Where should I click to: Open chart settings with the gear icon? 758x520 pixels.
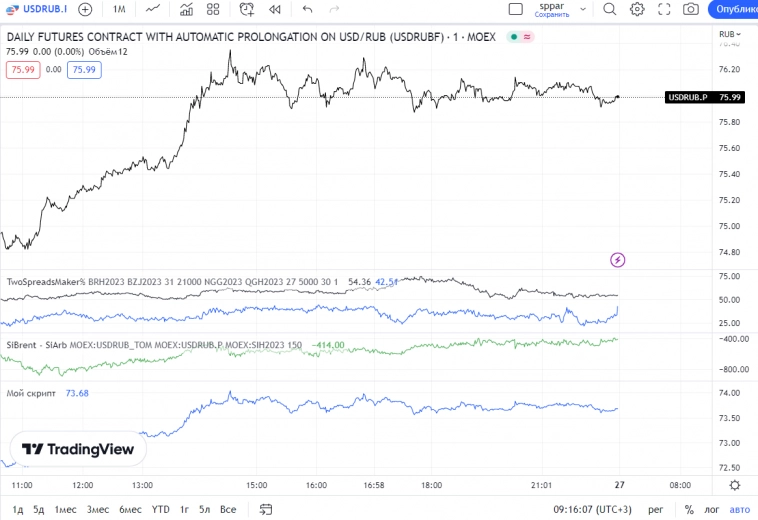pos(637,9)
